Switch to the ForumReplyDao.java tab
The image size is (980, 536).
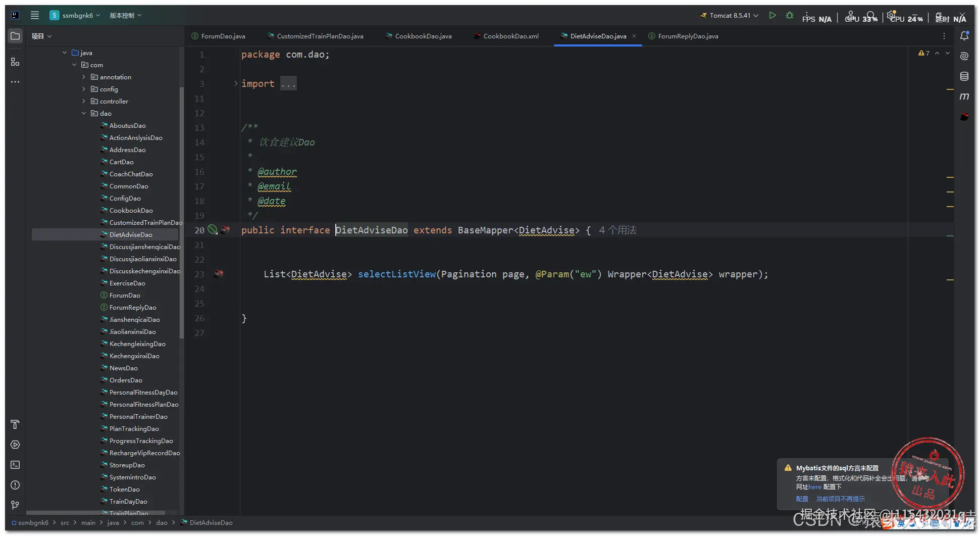pos(688,36)
